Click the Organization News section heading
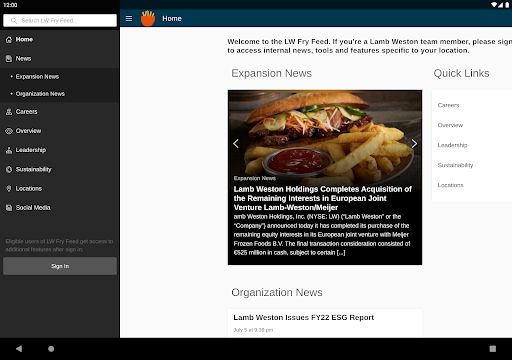This screenshot has height=360, width=512. coord(277,292)
